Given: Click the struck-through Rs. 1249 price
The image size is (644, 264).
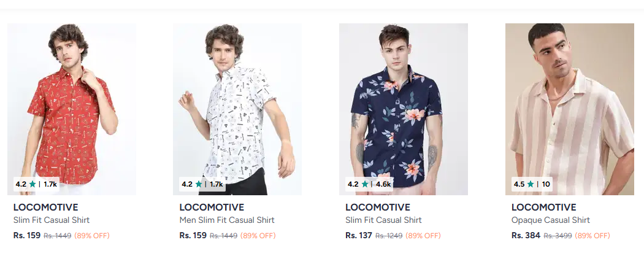Looking at the screenshot, I should (x=389, y=236).
